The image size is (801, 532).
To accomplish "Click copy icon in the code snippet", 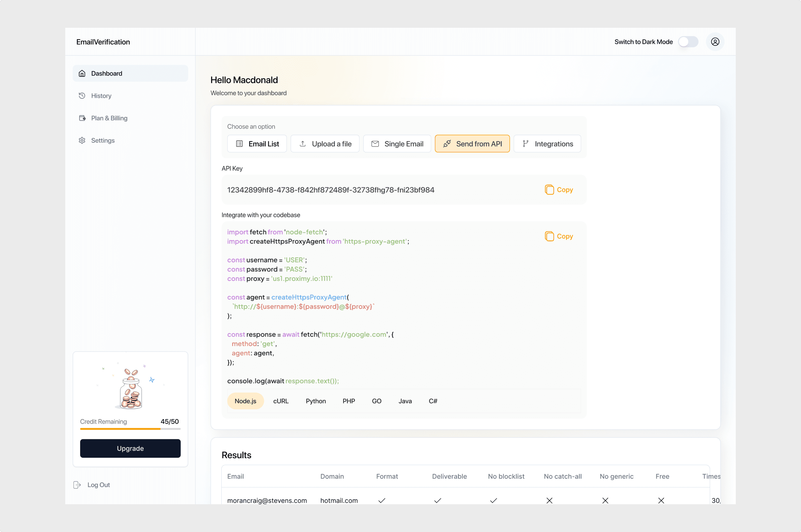I will tap(549, 236).
